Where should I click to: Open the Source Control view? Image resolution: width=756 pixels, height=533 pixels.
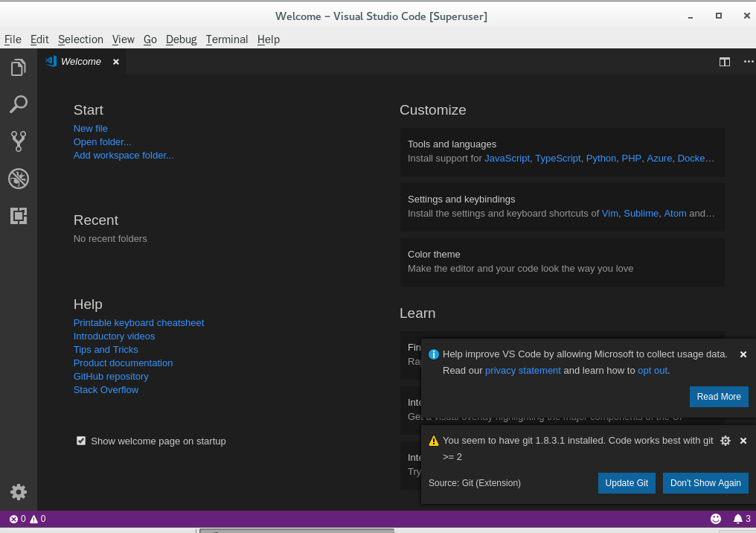click(19, 141)
